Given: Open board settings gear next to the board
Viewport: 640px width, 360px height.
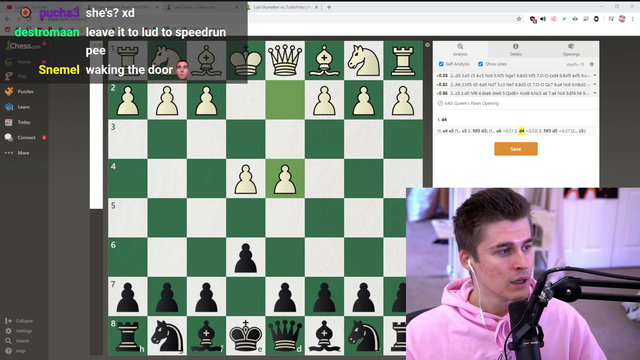Looking at the screenshot, I should 427,45.
